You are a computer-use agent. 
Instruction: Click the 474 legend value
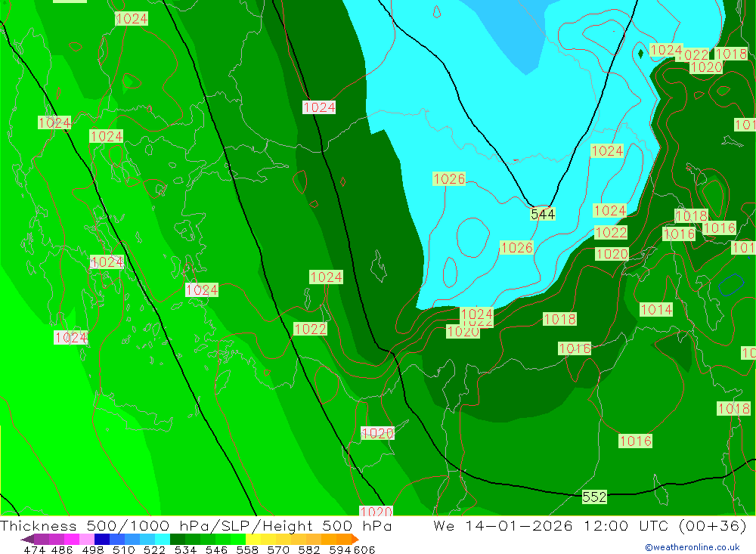[34, 549]
